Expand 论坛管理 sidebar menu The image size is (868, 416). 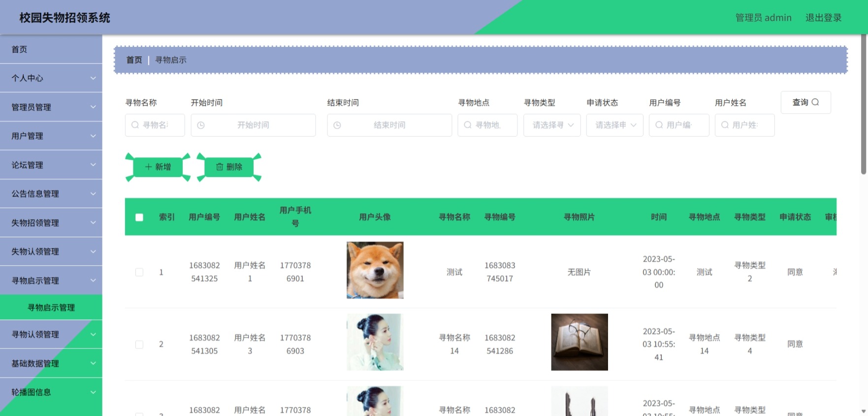coord(51,165)
